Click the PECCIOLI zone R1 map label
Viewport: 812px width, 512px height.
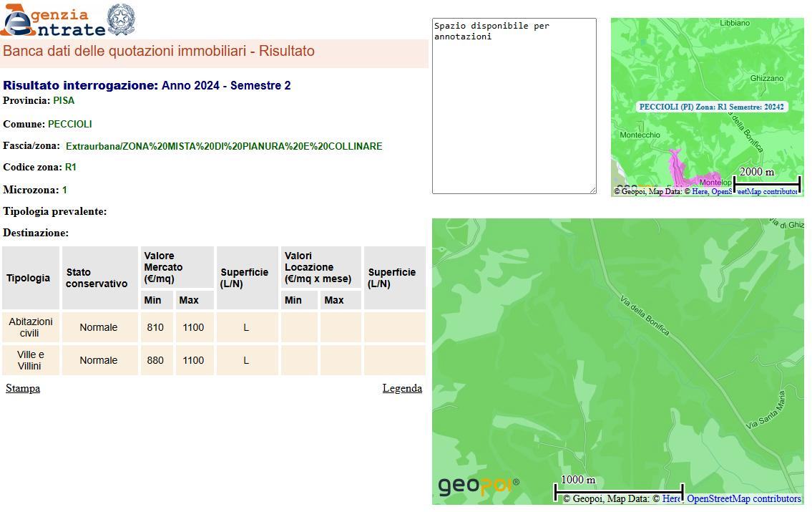(711, 107)
